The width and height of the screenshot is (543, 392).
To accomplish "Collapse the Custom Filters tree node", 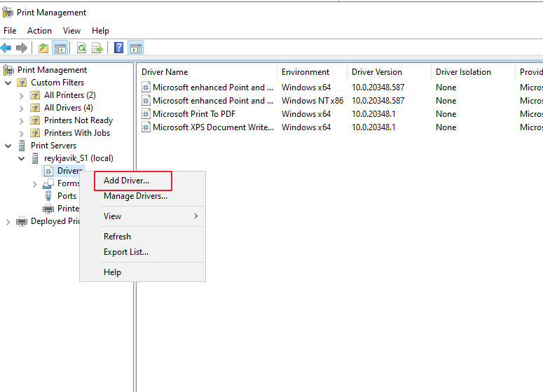I will 8,83.
